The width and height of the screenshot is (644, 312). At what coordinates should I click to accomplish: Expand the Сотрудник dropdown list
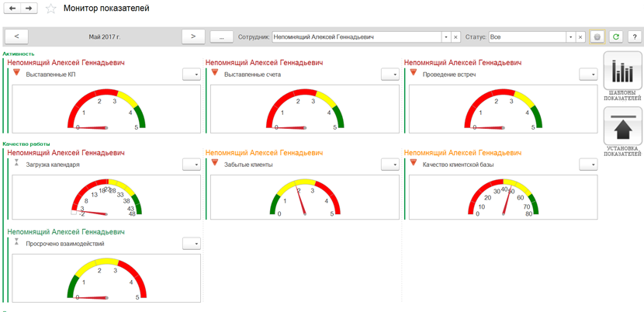tap(446, 36)
